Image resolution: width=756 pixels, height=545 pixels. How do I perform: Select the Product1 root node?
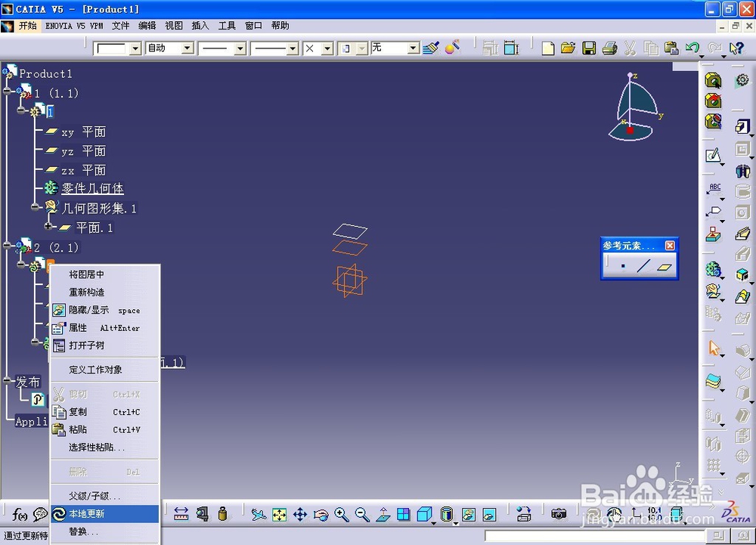click(45, 74)
